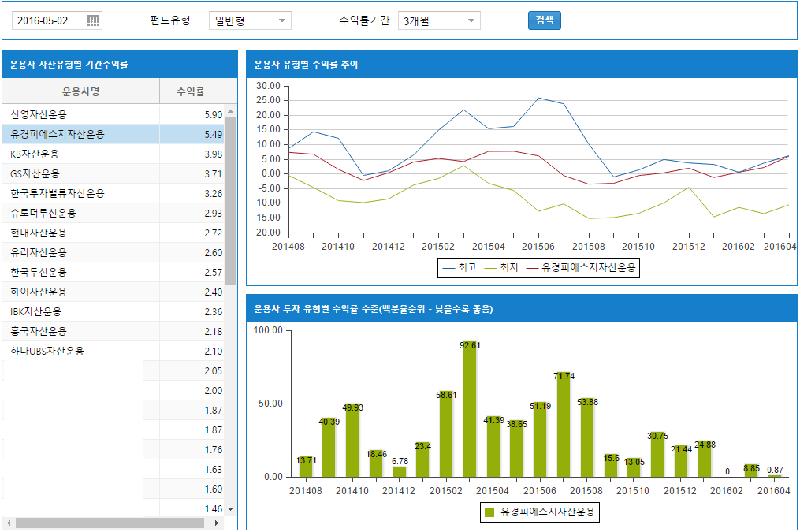Sort by the 수익률 column header
The width and height of the screenshot is (800, 532).
191,91
